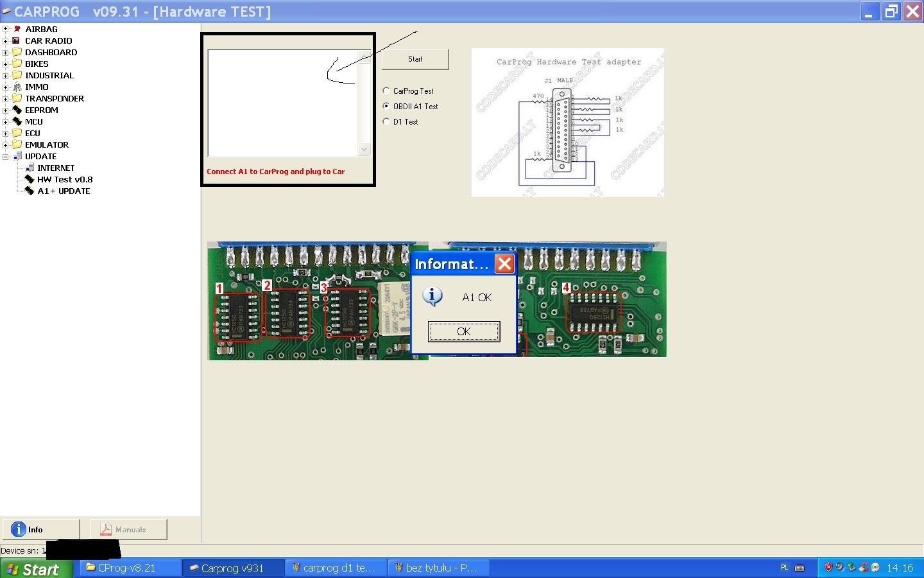This screenshot has width=924, height=578.
Task: Click the "Device sn:" status bar label
Action: [x=19, y=550]
